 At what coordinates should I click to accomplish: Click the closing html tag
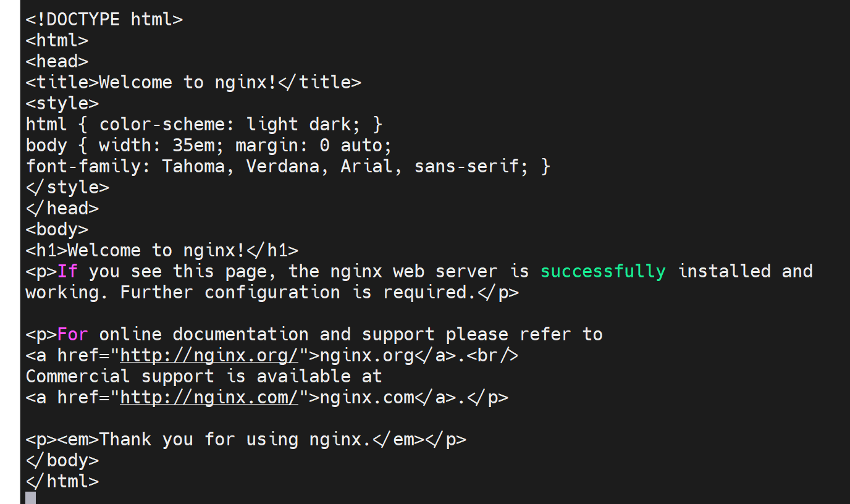click(x=62, y=481)
